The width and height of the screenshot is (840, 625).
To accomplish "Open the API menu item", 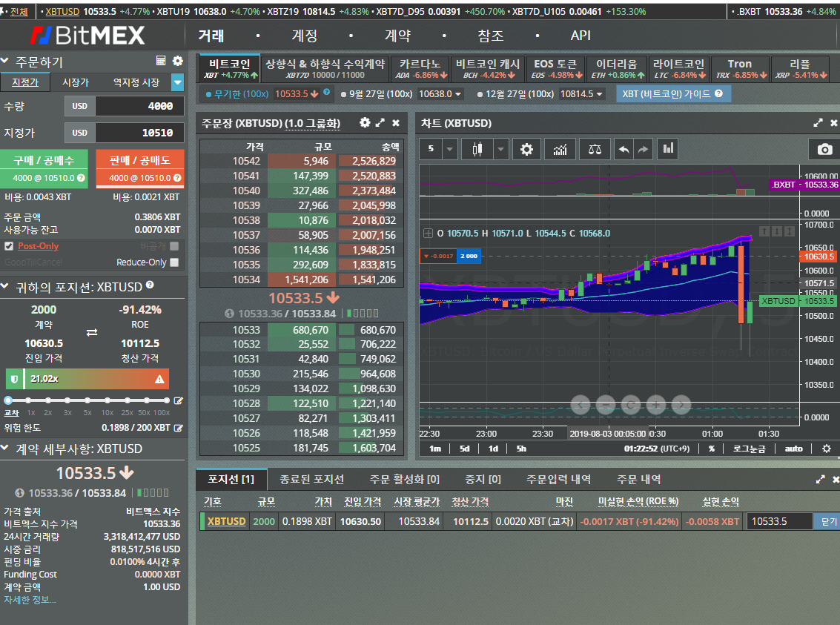I will coord(581,36).
